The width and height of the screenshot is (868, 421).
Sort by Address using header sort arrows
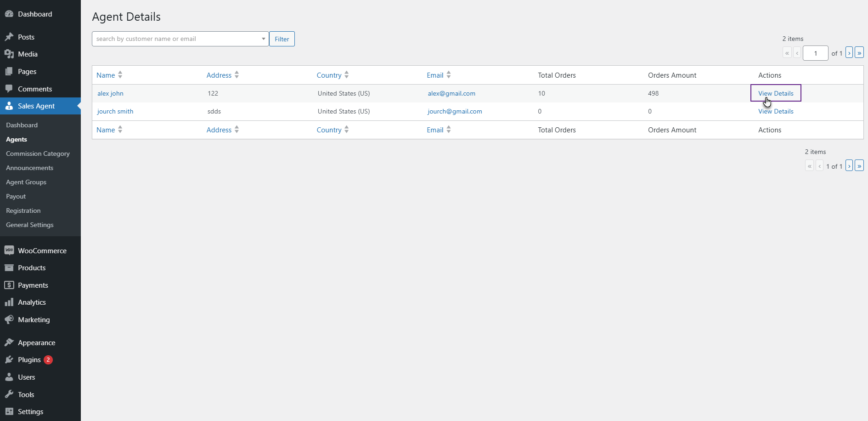pos(237,75)
